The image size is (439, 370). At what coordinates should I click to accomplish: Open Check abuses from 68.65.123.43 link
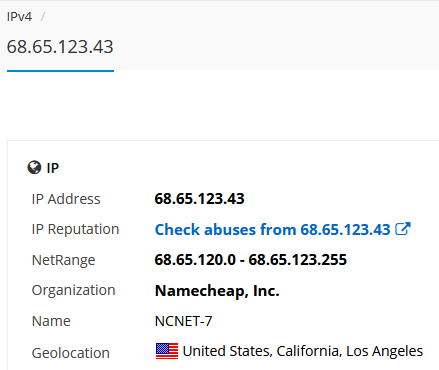272,229
